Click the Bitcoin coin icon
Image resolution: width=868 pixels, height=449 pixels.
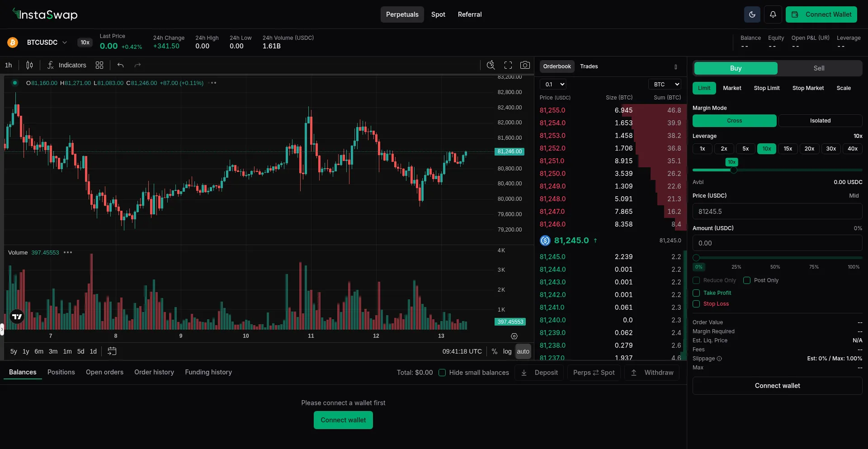coord(13,43)
